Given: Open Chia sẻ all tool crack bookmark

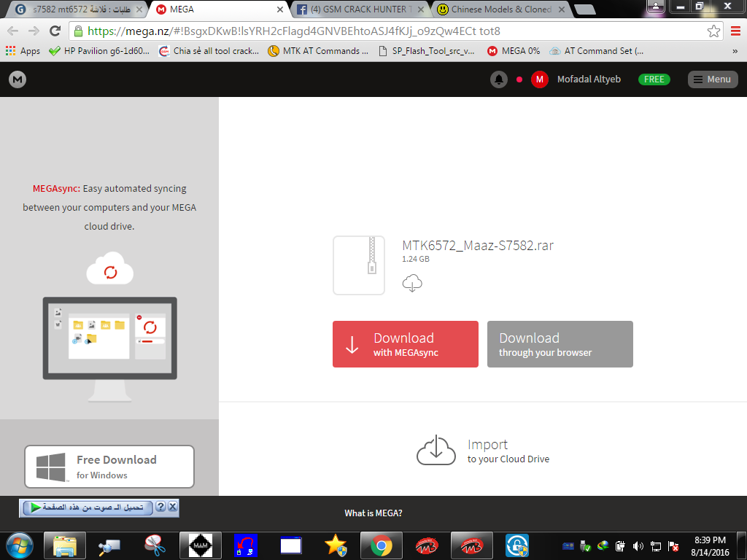Looking at the screenshot, I should [209, 51].
